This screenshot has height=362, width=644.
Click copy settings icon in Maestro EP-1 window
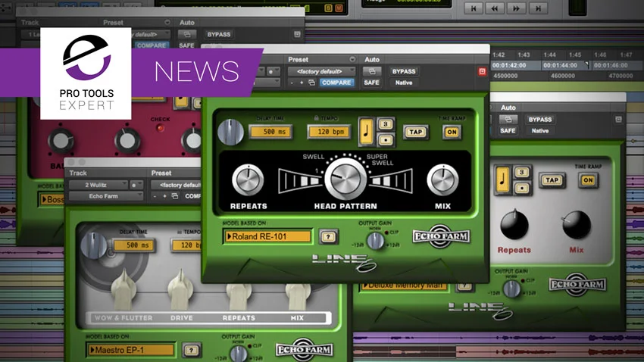coord(175,196)
